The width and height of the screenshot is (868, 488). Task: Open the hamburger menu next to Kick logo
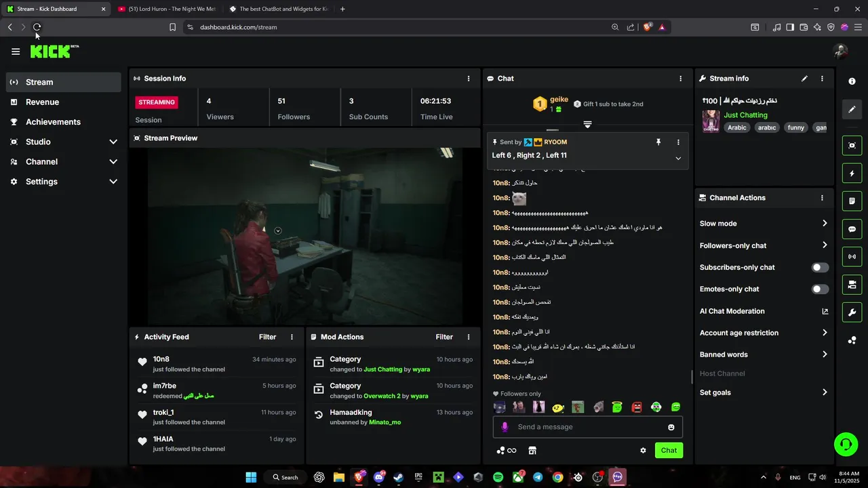pyautogui.click(x=16, y=52)
